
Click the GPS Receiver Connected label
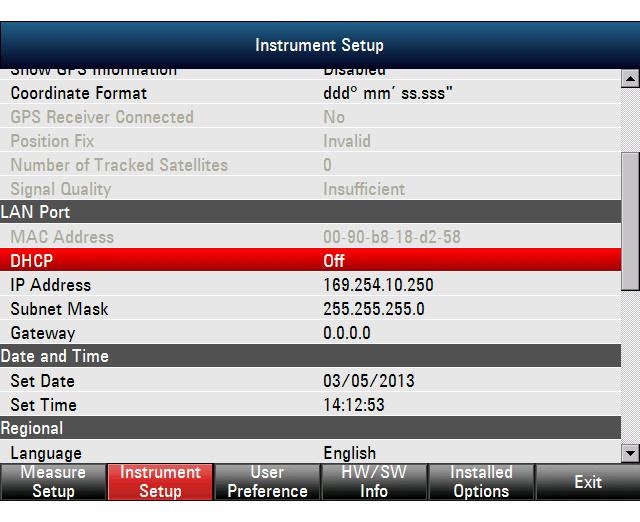click(x=102, y=117)
